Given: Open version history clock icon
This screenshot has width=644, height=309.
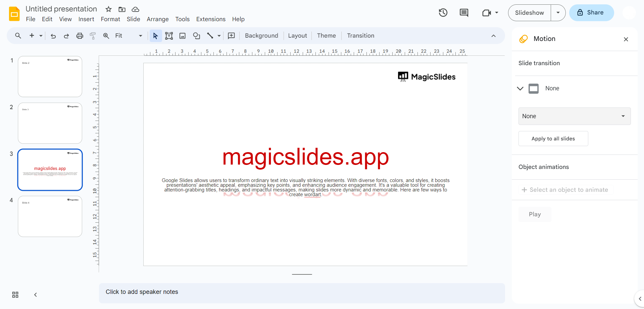Looking at the screenshot, I should click(443, 13).
